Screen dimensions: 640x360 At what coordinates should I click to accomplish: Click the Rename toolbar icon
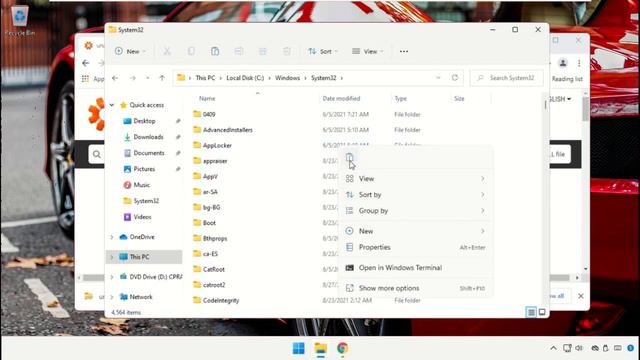[x=239, y=51]
